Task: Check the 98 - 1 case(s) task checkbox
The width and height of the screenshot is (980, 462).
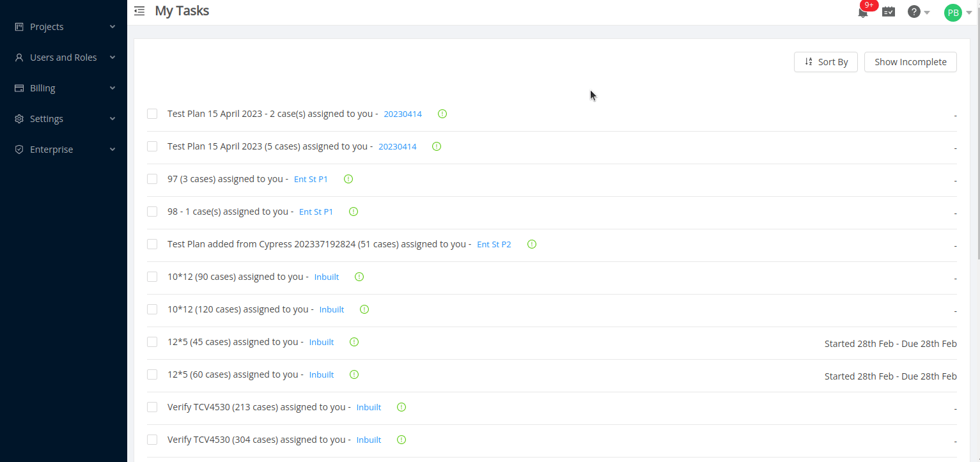Action: coord(152,212)
